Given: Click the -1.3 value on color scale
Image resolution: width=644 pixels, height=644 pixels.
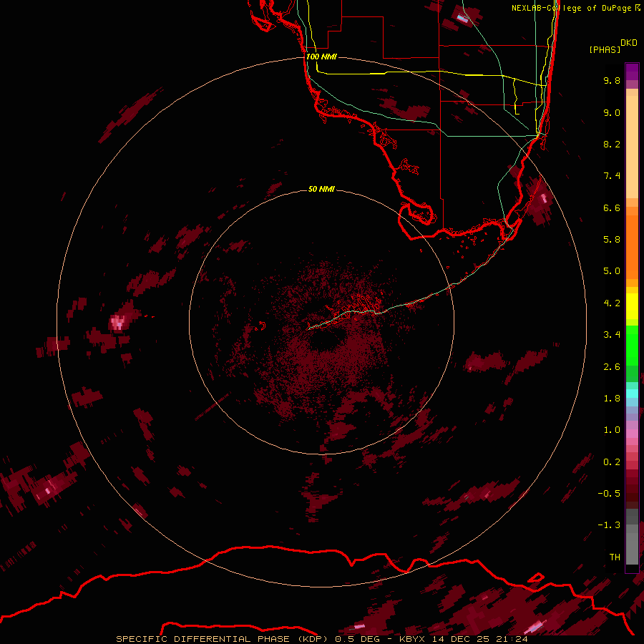Looking at the screenshot, I should [x=609, y=525].
